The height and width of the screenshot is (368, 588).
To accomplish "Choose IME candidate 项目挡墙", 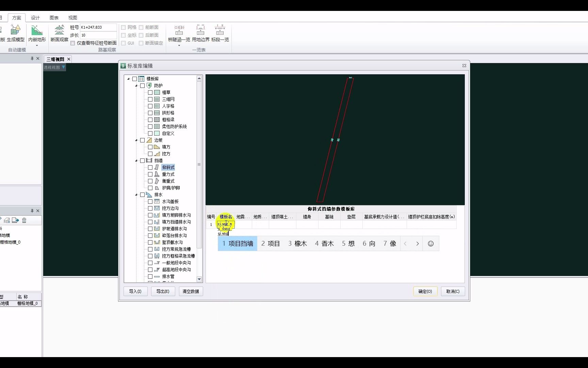I will [x=238, y=244].
